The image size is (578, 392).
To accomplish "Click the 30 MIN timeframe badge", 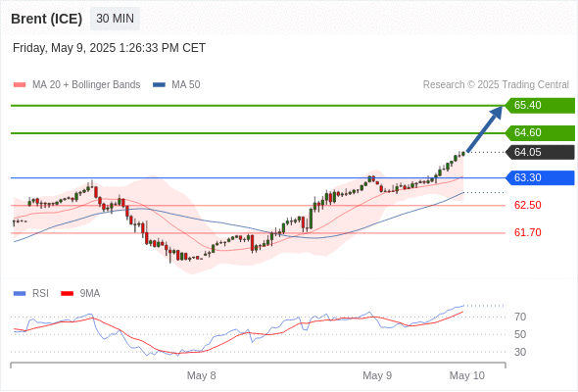I will click(115, 19).
